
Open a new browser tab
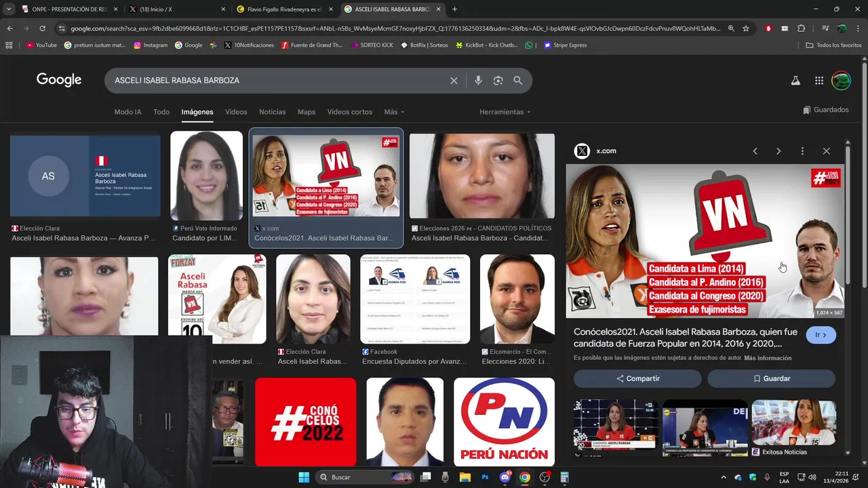pos(454,9)
